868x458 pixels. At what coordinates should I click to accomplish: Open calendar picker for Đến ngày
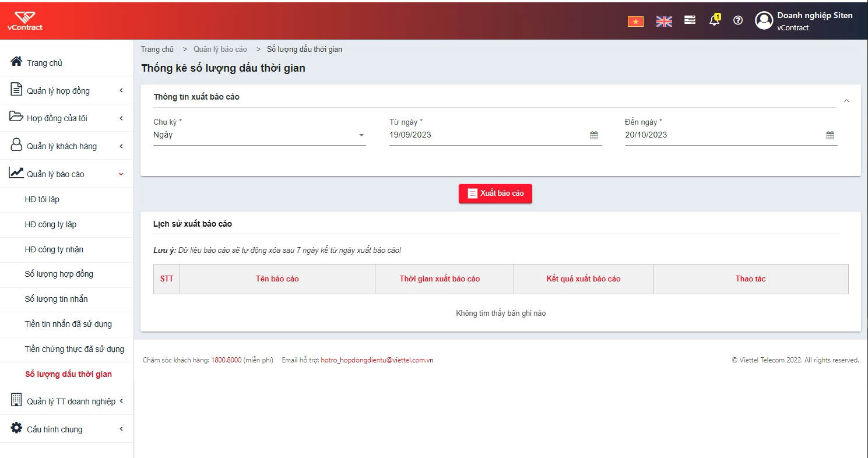(x=830, y=135)
